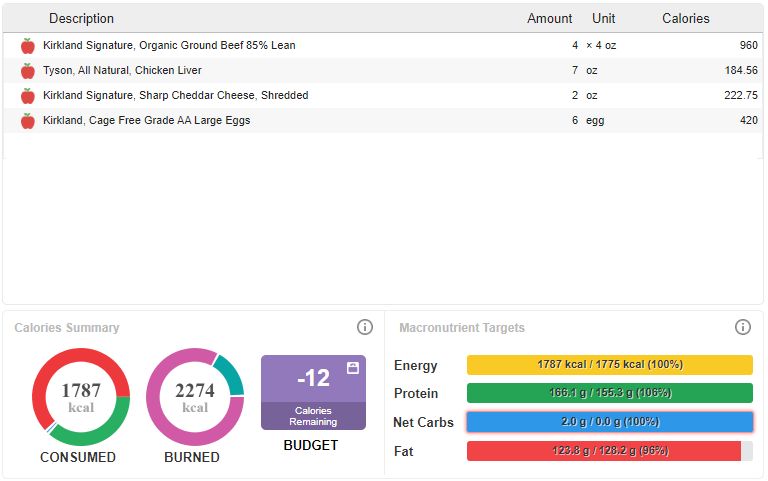
Task: Click the '× 4 oz' unit for ground beef
Action: (601, 46)
